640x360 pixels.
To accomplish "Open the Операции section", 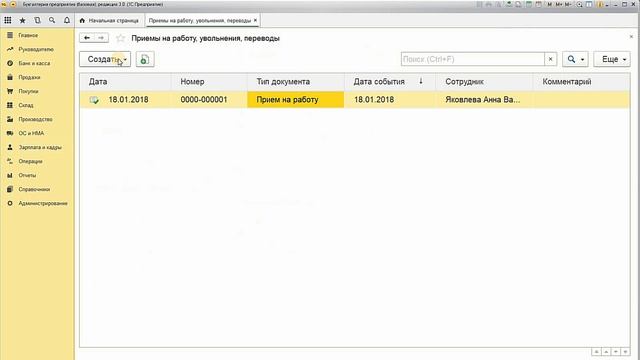I will click(30, 161).
